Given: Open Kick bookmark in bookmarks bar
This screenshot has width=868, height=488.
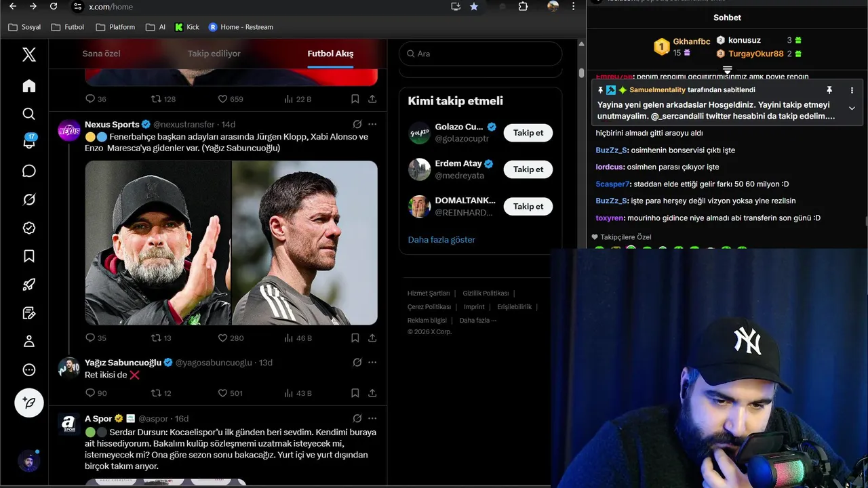Looking at the screenshot, I should click(x=187, y=27).
